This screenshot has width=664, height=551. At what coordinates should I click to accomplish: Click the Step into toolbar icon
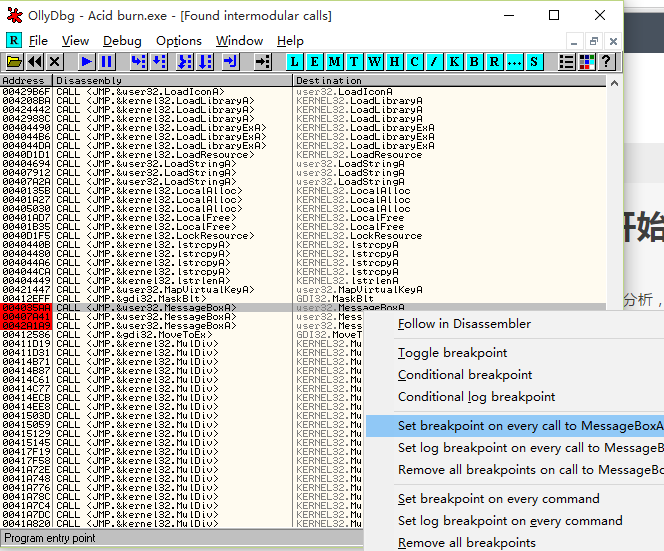(138, 62)
